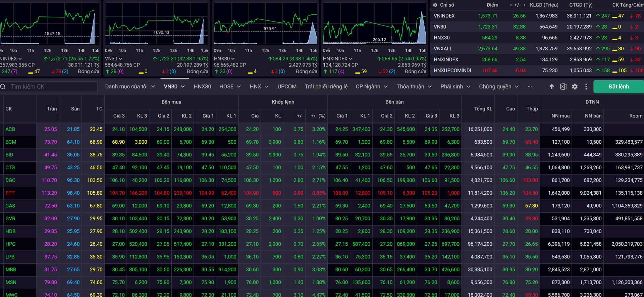
Task: Select the VN30 tab
Action: pyautogui.click(x=174, y=87)
